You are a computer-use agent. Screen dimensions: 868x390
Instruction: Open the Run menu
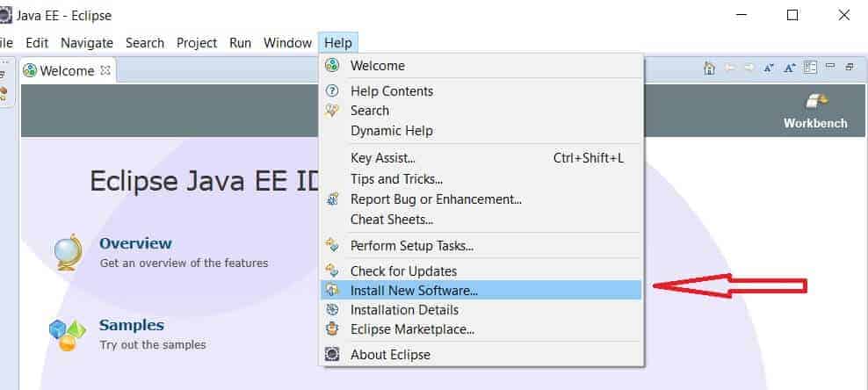pos(240,42)
